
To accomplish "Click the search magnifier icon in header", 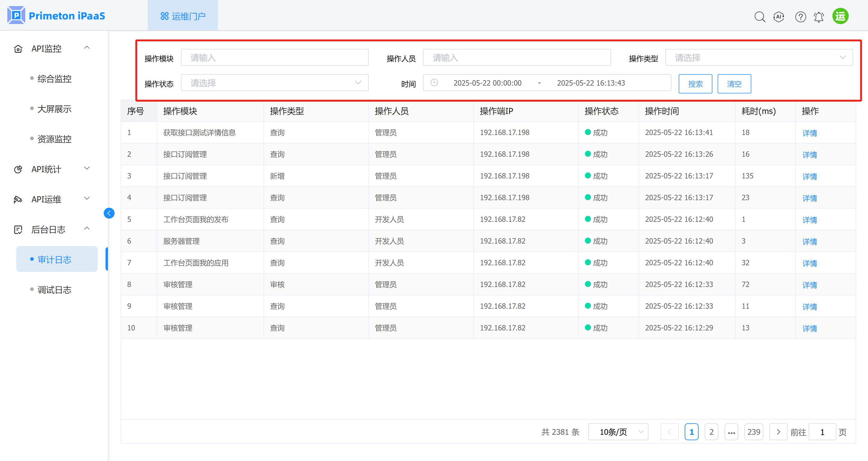I will click(759, 17).
